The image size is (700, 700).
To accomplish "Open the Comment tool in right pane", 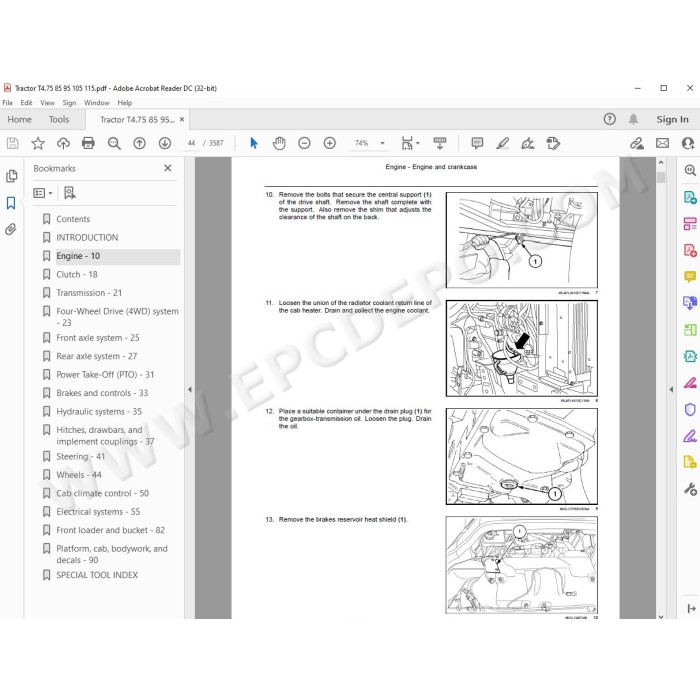I will (690, 277).
